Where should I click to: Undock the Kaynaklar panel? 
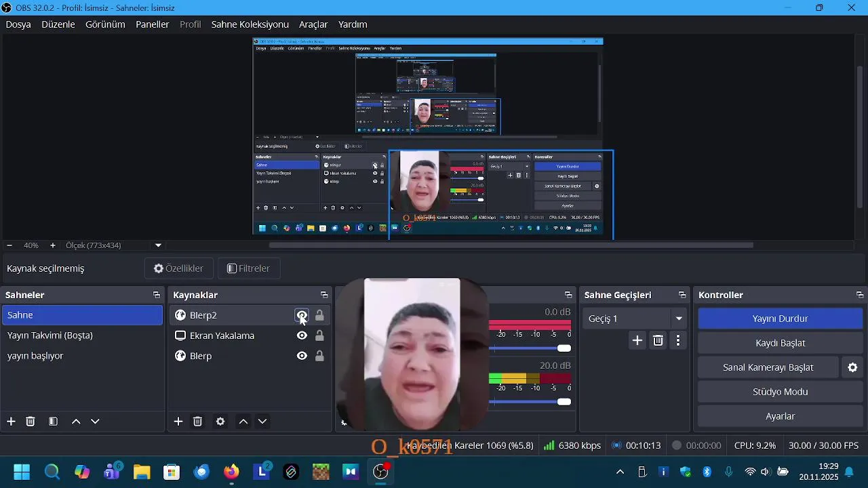(x=324, y=295)
